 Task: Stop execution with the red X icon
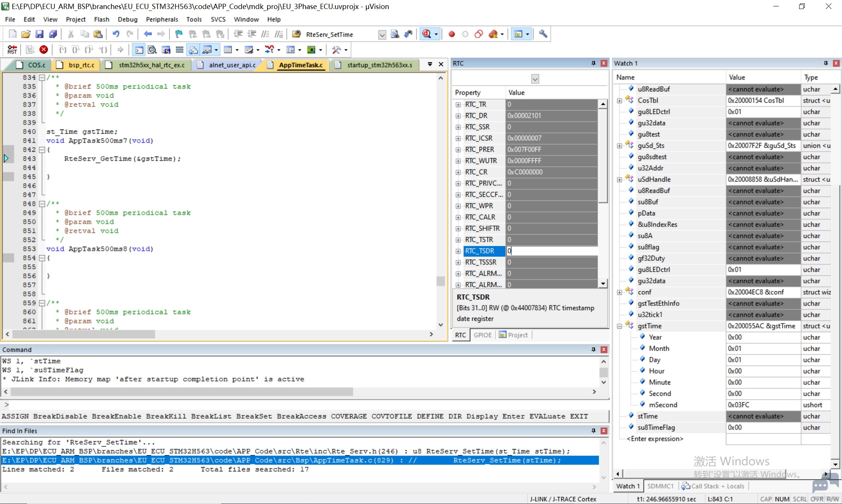tap(44, 50)
